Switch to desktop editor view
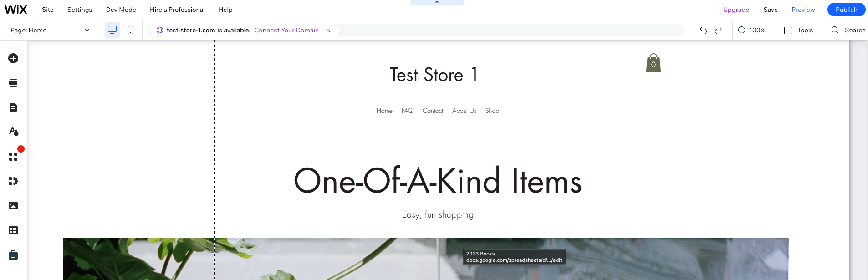 [112, 30]
